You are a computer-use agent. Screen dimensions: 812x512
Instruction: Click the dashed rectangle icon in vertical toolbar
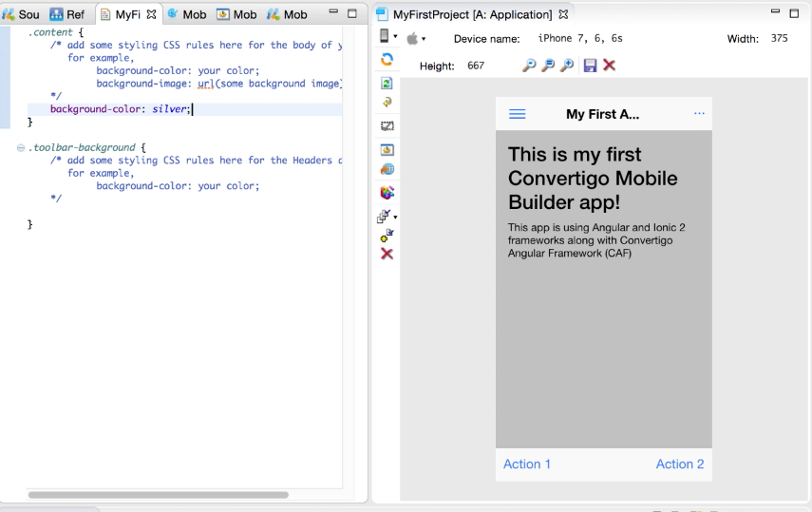coord(387,125)
